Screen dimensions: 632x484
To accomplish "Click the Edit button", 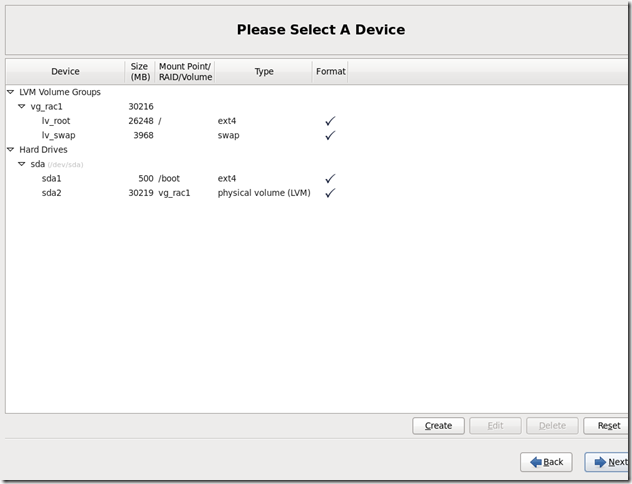I will [495, 426].
